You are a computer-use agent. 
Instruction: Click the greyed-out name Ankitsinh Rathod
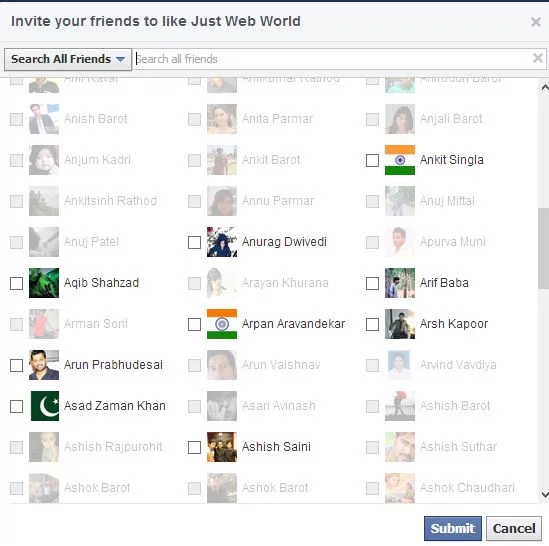pyautogui.click(x=110, y=201)
